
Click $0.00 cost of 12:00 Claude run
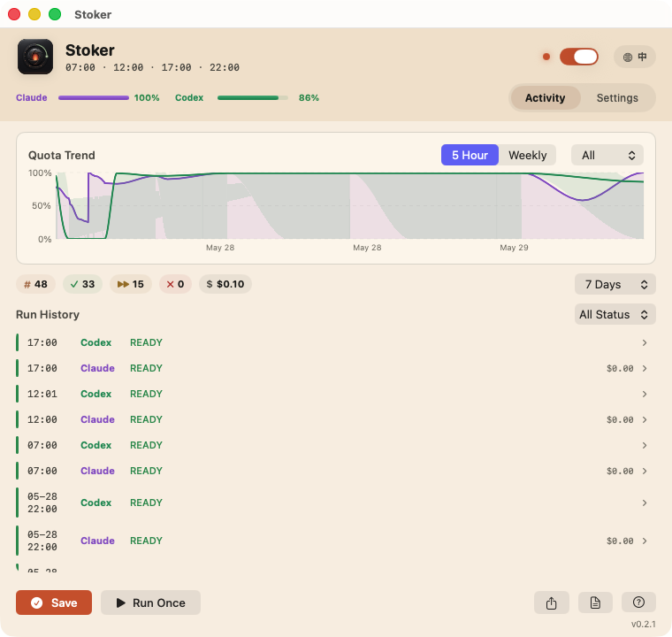[620, 420]
